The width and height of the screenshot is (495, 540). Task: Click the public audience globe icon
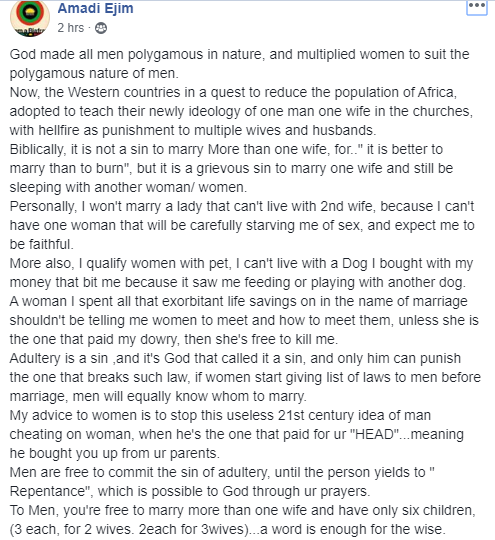[101, 28]
